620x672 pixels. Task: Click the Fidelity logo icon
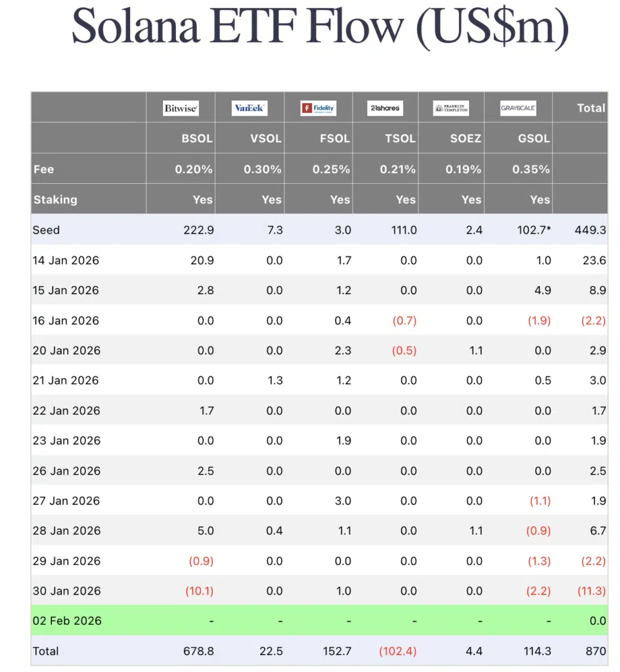point(318,108)
